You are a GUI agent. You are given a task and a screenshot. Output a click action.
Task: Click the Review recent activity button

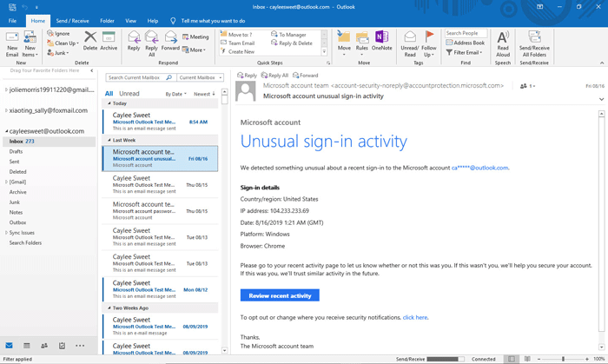coord(280,295)
